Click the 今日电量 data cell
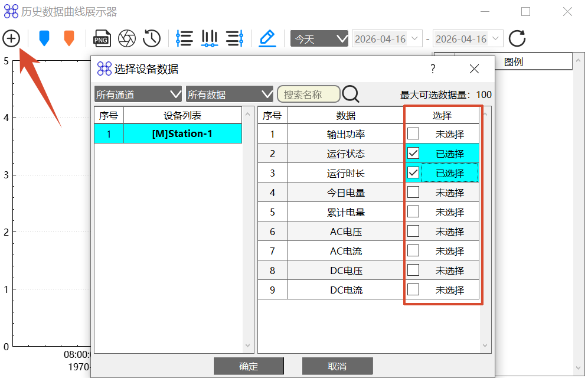Screen dimensions: 588x378 coord(346,193)
